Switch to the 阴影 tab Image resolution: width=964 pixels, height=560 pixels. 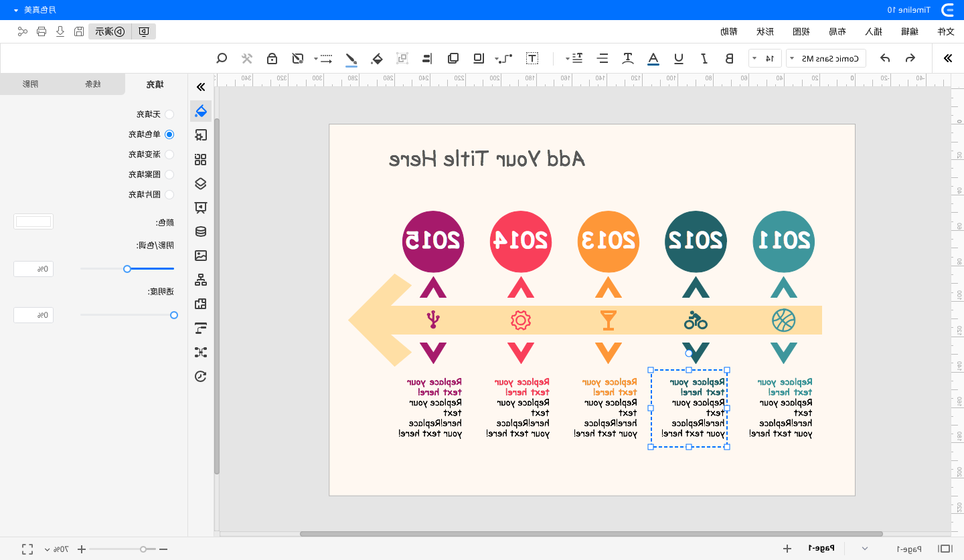31,84
